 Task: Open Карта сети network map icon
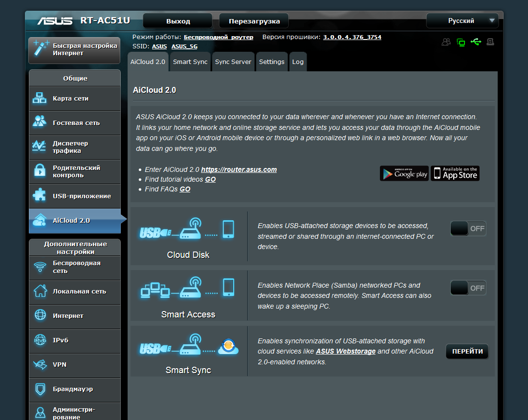pos(40,98)
